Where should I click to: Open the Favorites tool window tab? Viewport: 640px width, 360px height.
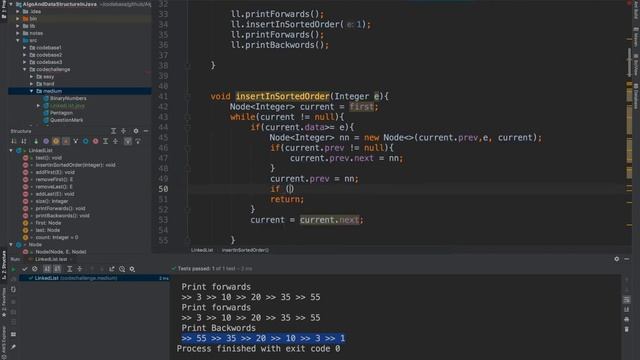(x=4, y=303)
